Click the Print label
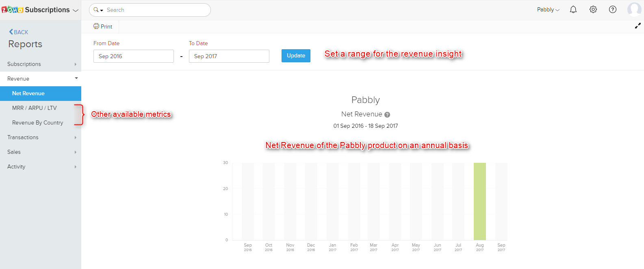 click(106, 26)
